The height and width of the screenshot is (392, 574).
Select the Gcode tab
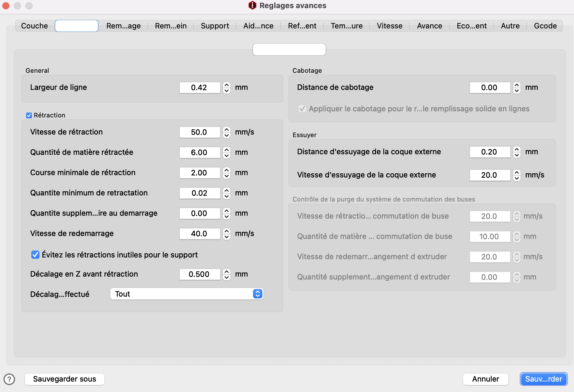pyautogui.click(x=545, y=26)
